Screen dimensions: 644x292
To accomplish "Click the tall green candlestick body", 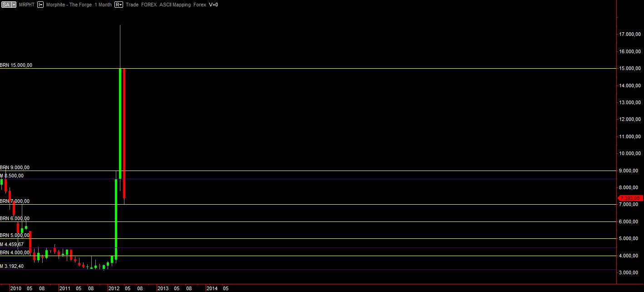I will click(x=120, y=123).
